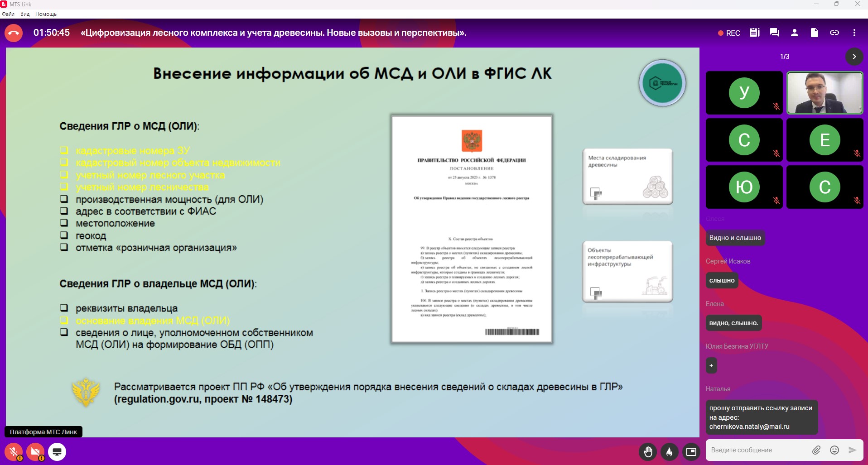
Task: Turn on the camera
Action: pyautogui.click(x=35, y=452)
